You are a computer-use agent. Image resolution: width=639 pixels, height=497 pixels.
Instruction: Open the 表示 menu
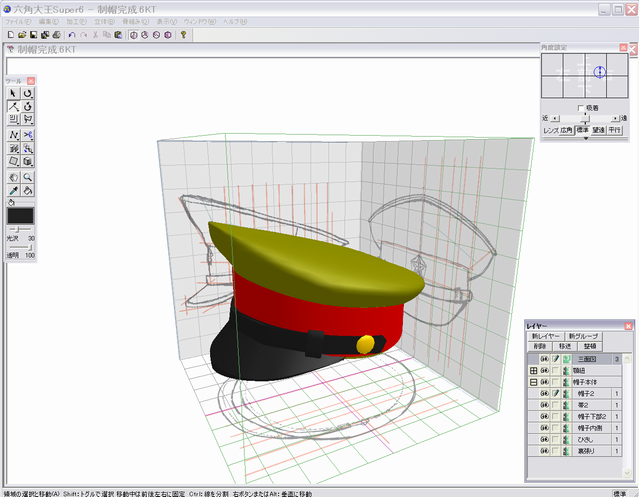point(167,21)
